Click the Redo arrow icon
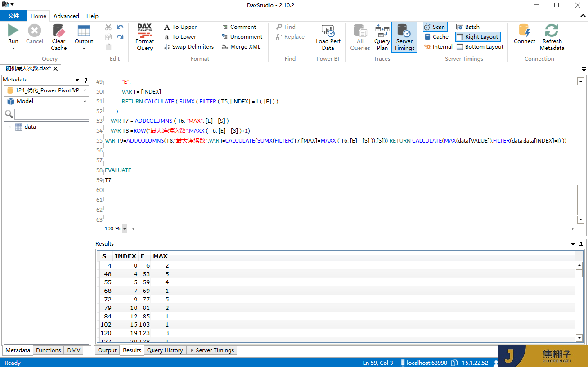The height and width of the screenshot is (367, 588). click(120, 37)
